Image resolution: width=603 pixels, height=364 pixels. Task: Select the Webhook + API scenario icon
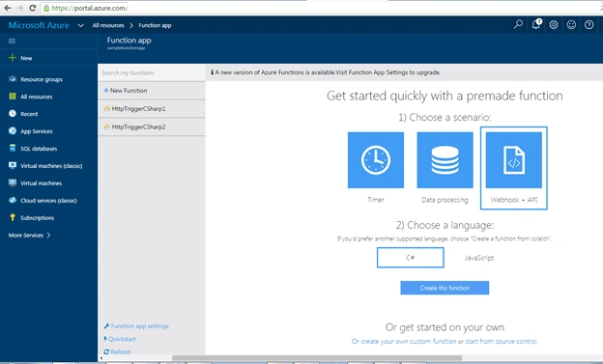coord(514,160)
